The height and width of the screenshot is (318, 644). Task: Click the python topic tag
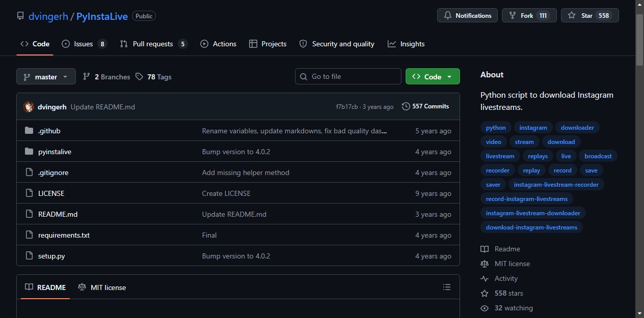[x=496, y=128]
